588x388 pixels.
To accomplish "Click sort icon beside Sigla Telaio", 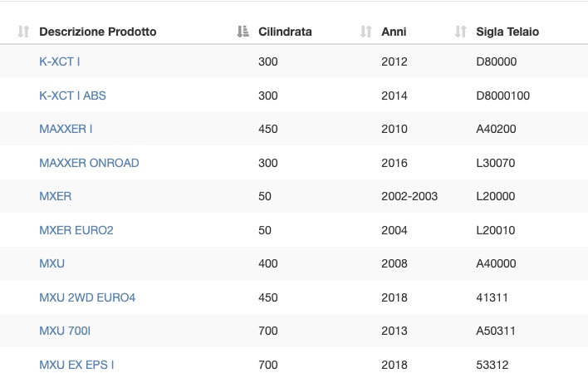I will tap(460, 32).
